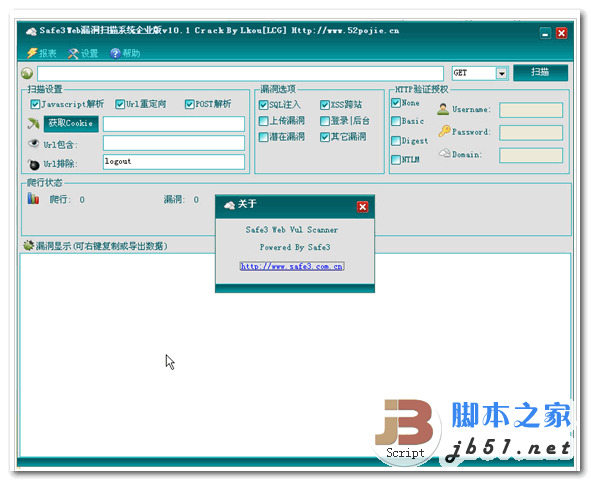Toggle Url重定向 checkbox
The height and width of the screenshot is (482, 591).
coord(120,104)
